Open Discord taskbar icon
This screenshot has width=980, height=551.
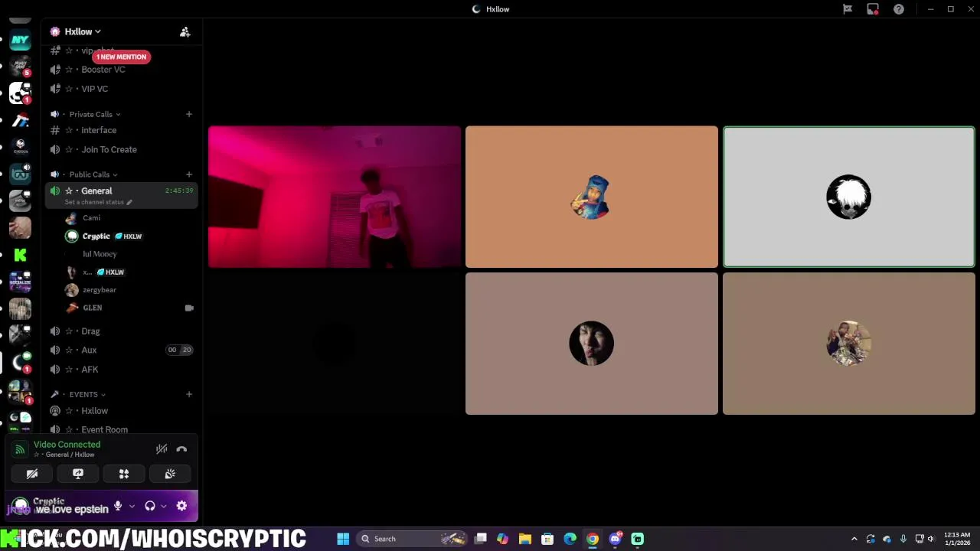pos(615,539)
